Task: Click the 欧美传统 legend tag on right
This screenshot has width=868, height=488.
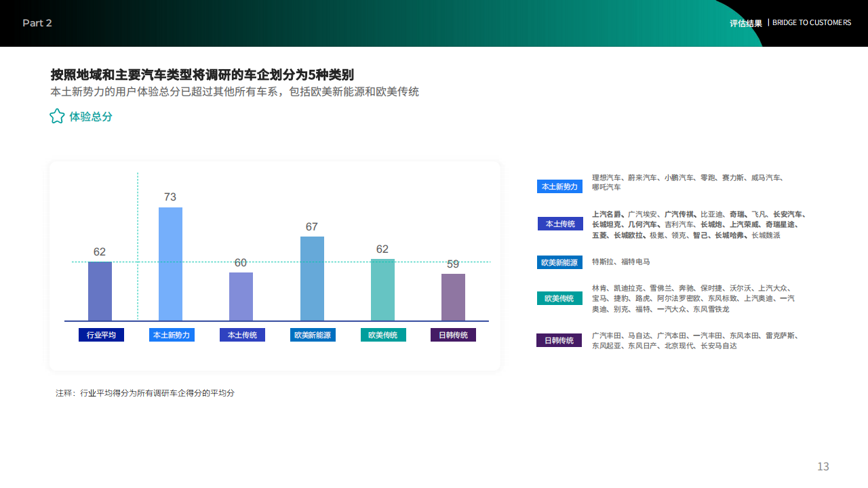Action: tap(559, 298)
